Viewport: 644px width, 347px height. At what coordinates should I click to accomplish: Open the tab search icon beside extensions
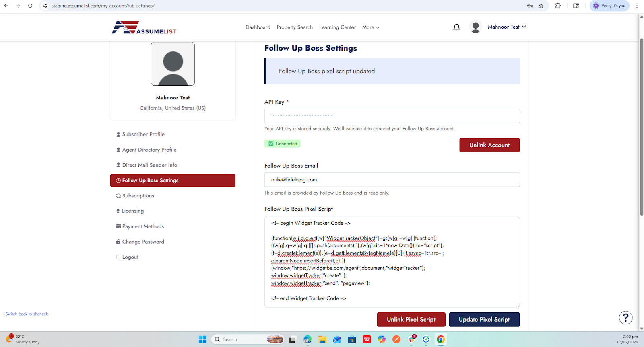tap(576, 6)
